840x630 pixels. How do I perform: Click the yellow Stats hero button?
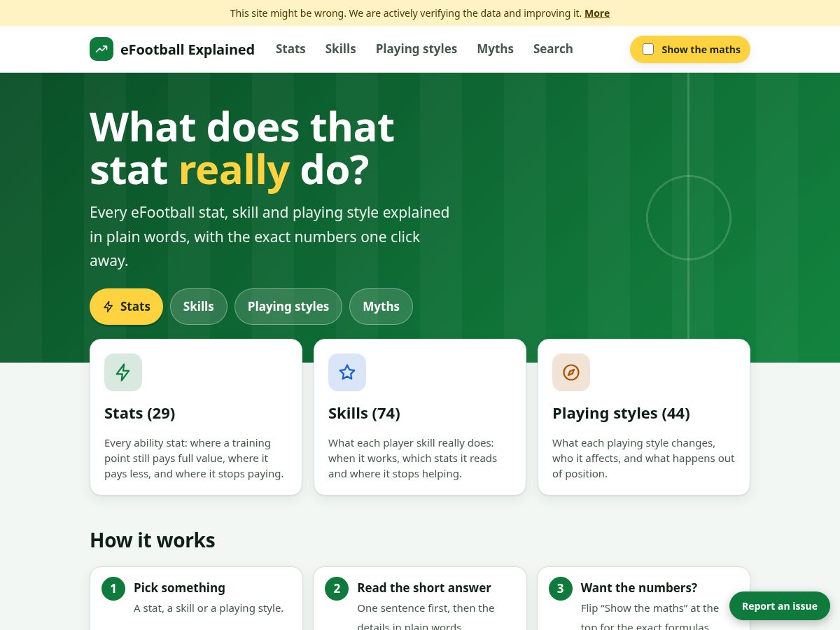[126, 307]
